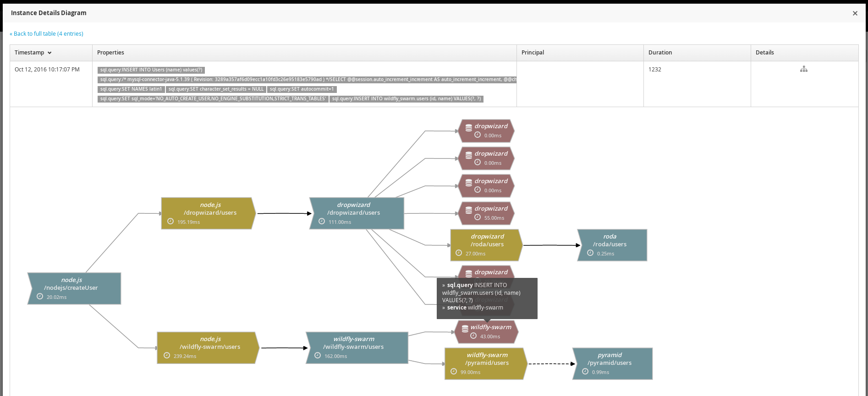The height and width of the screenshot is (396, 868).
Task: Click clock icon beside 43.00ms
Action: 473,336
